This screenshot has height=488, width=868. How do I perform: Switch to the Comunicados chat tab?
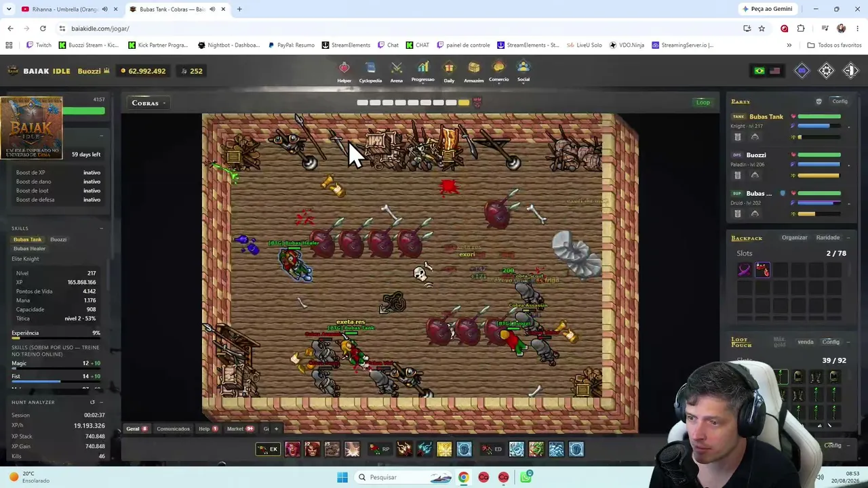pyautogui.click(x=174, y=429)
